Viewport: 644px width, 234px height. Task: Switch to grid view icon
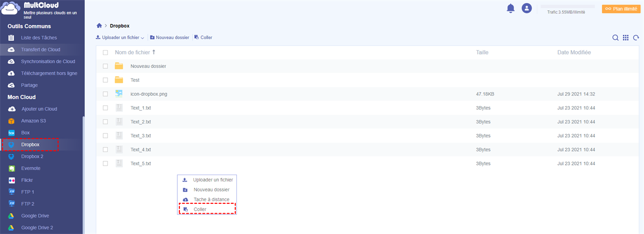click(626, 38)
